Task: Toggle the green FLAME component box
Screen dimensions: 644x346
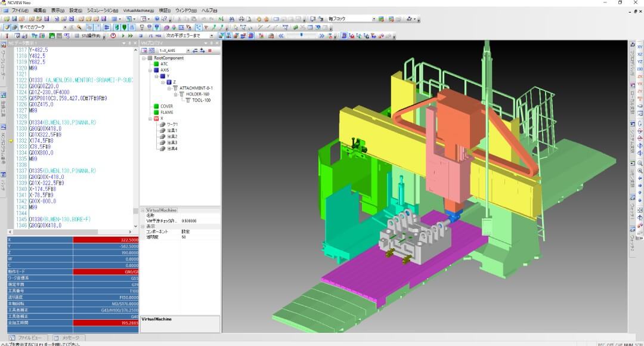Action: [x=156, y=112]
